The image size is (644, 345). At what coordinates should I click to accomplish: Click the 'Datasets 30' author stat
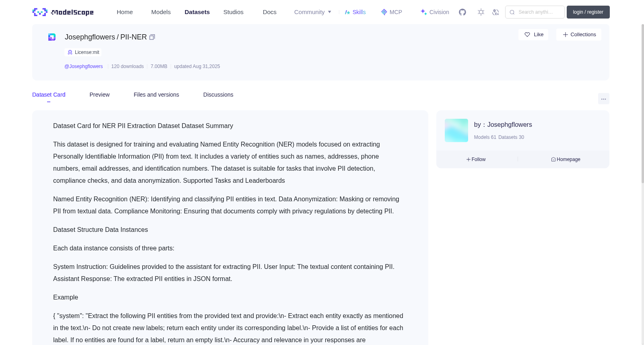tap(511, 137)
